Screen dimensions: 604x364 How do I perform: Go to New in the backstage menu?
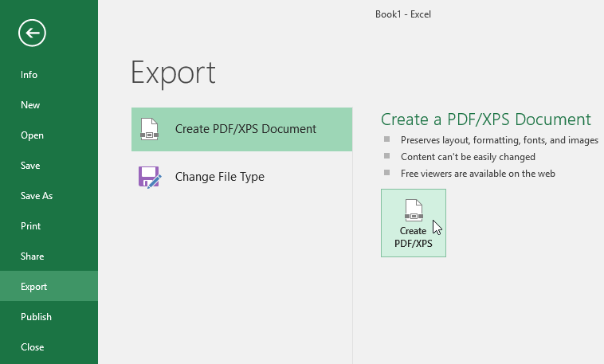30,105
